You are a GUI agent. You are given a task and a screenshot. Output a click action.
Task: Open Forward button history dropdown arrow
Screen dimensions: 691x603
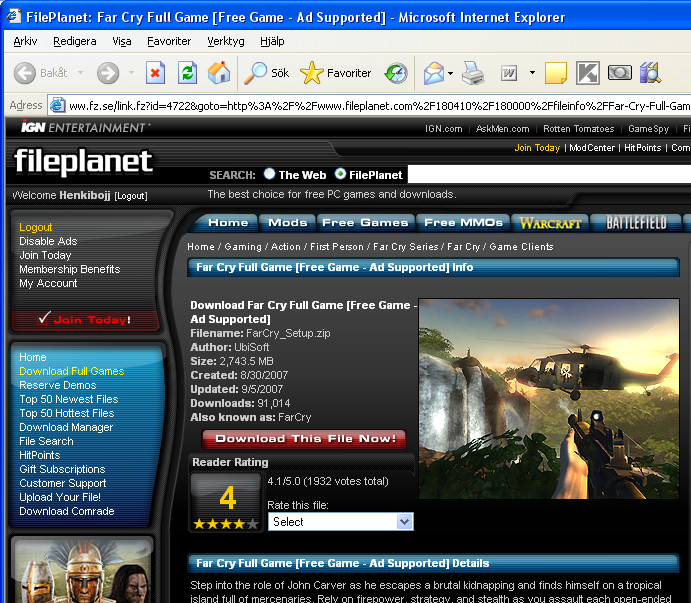click(131, 73)
